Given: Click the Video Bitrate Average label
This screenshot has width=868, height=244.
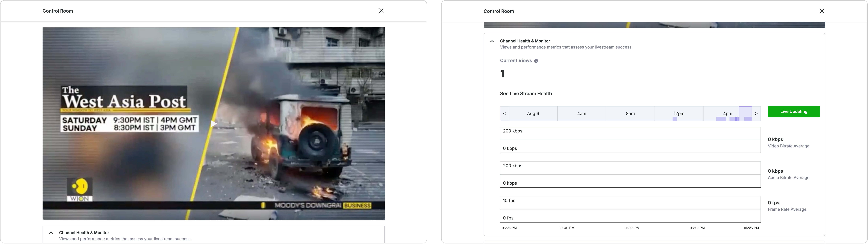Looking at the screenshot, I should pyautogui.click(x=788, y=146).
